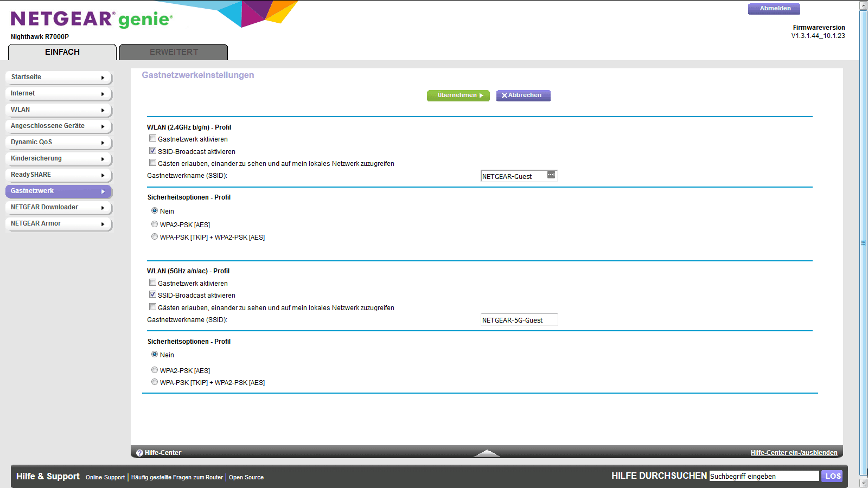The height and width of the screenshot is (488, 868).
Task: Switch to the EINFACH tab
Action: click(62, 52)
